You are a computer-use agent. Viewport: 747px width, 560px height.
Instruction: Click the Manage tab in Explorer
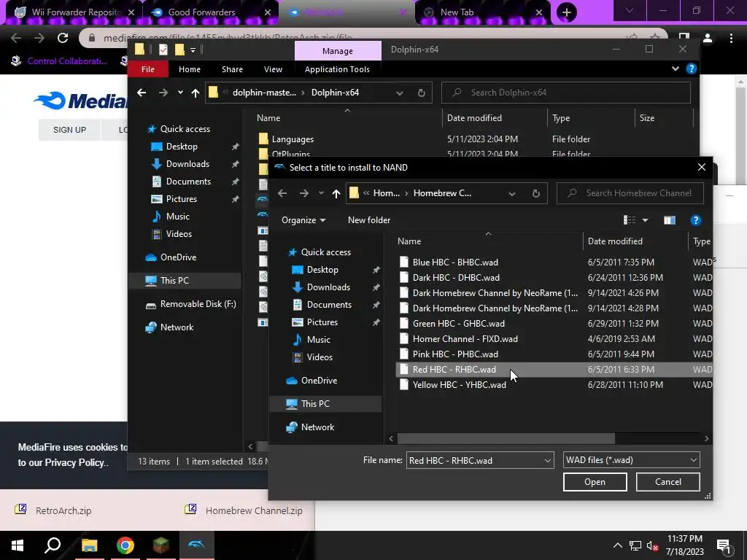[338, 51]
